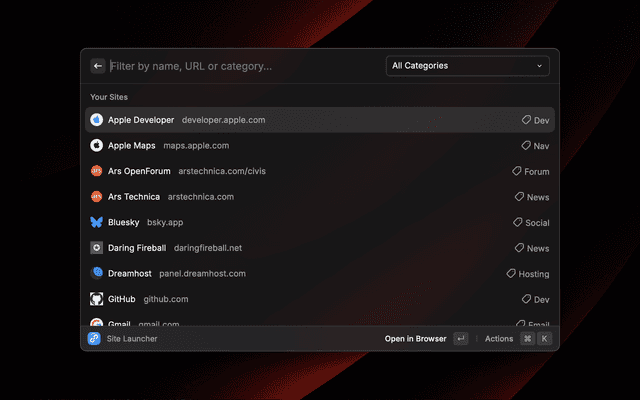640x400 pixels.
Task: Click the Daring Fireball site icon
Action: click(97, 248)
